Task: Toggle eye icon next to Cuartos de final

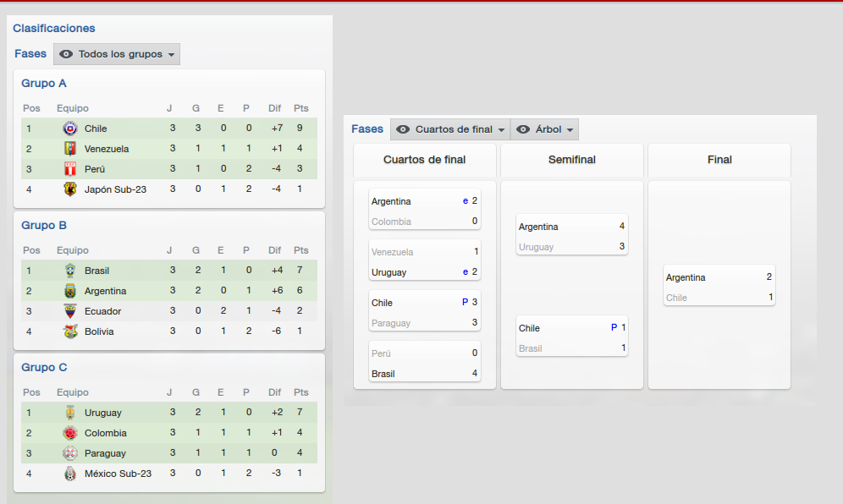Action: click(x=403, y=129)
